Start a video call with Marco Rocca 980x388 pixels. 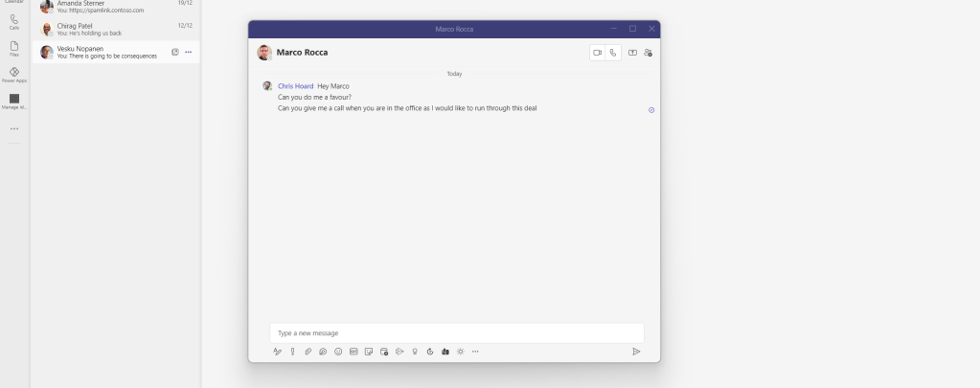597,53
